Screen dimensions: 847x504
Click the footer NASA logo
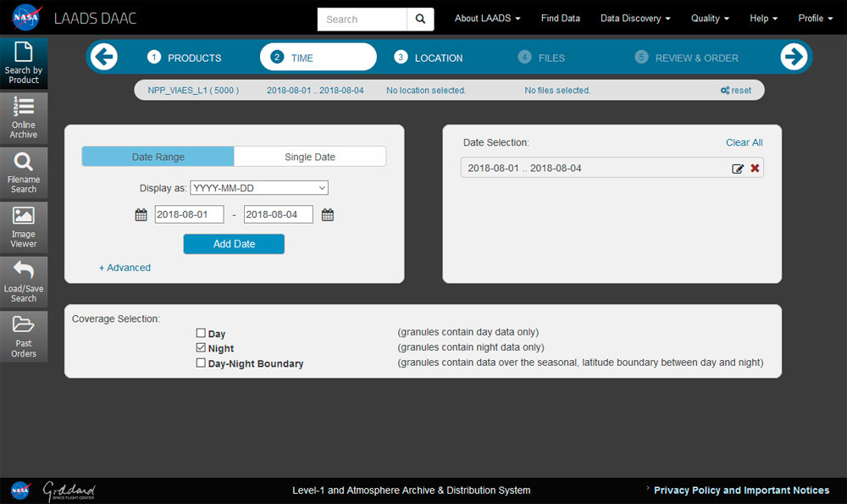tap(20, 490)
